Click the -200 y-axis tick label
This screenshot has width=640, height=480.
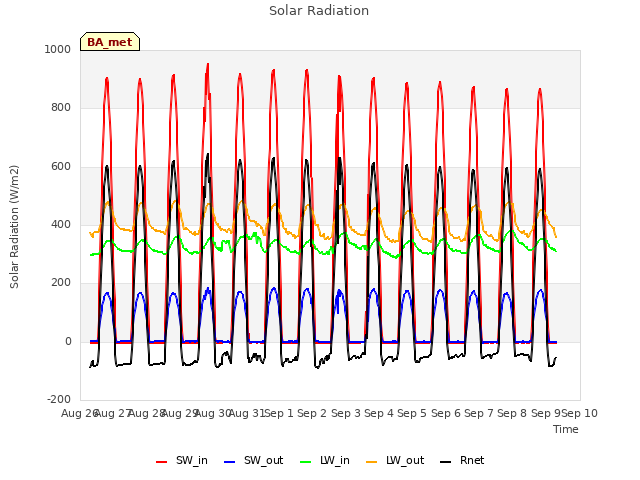(x=59, y=399)
